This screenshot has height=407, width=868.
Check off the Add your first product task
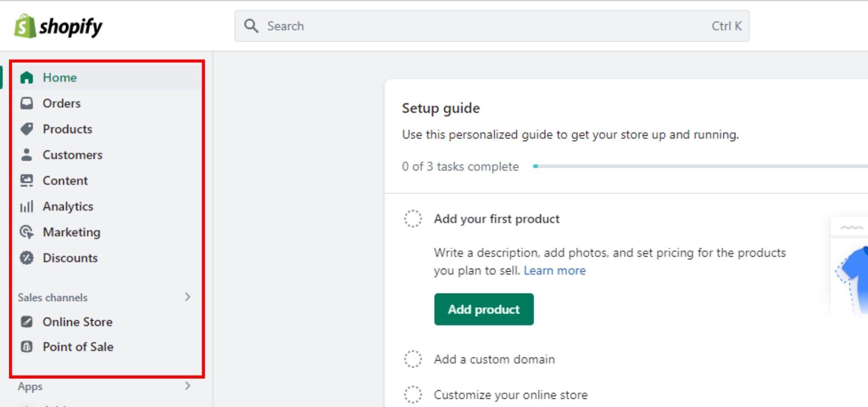tap(413, 219)
